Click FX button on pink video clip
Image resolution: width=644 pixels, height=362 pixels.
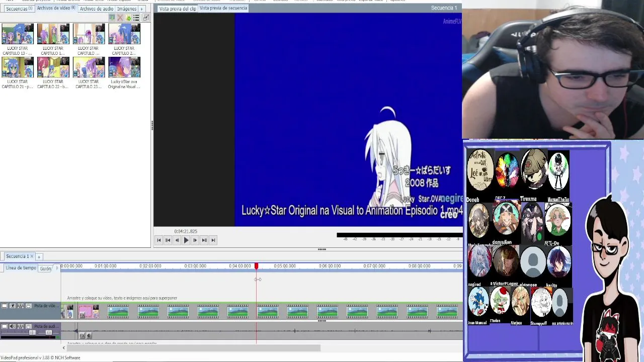(x=82, y=315)
